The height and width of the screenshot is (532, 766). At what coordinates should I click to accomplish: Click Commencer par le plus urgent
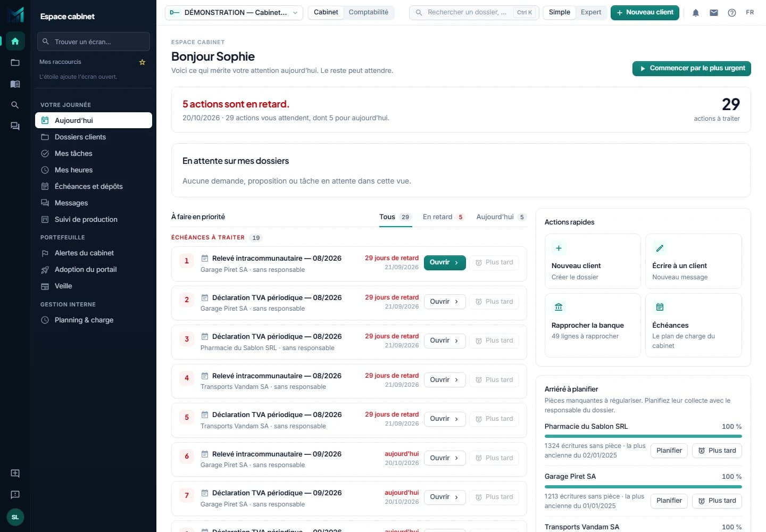[692, 69]
